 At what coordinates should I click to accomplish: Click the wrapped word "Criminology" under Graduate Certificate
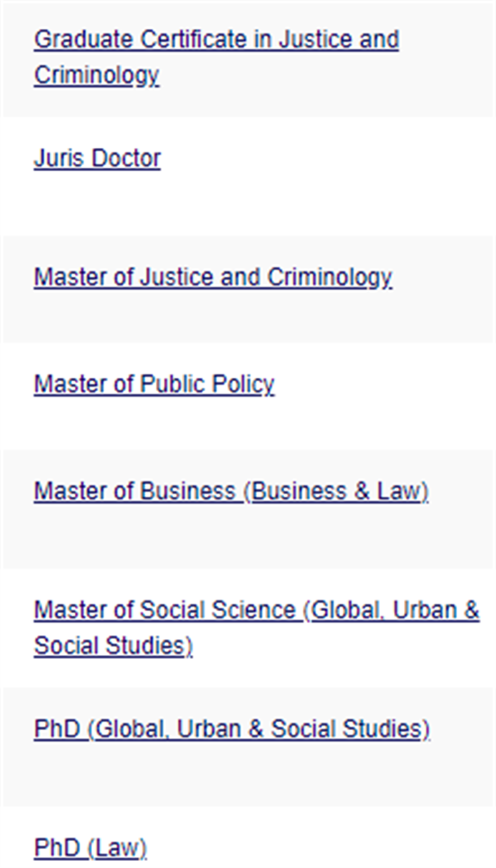coord(96,76)
